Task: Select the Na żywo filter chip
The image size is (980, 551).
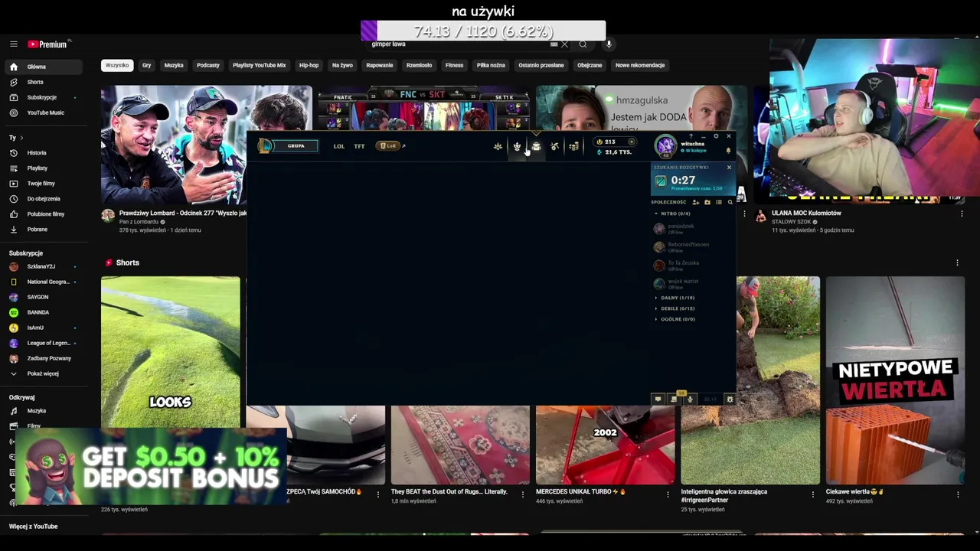Action: 342,65
